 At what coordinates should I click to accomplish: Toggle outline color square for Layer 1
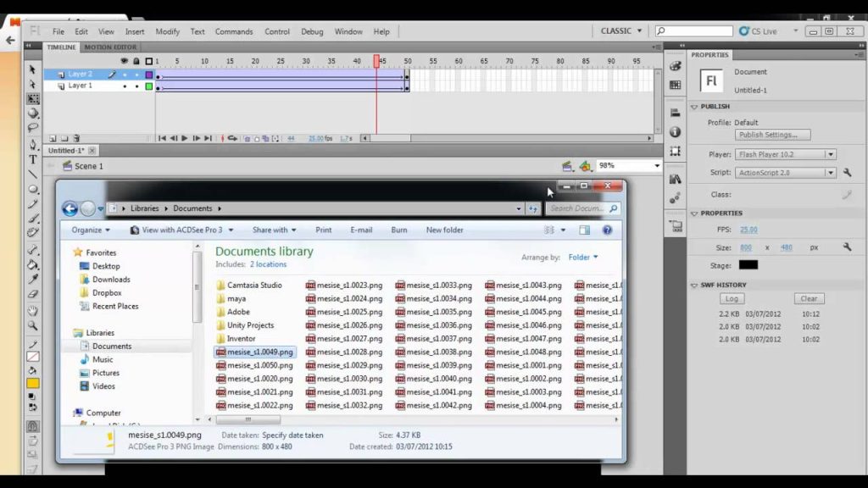[149, 86]
